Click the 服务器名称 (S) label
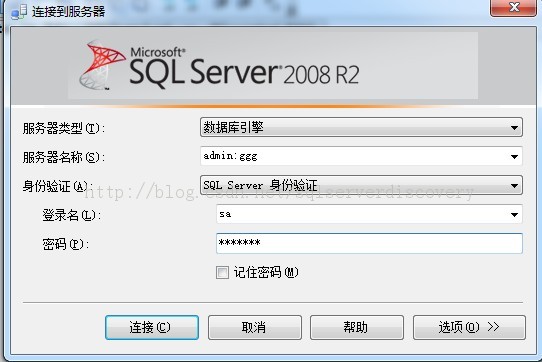Viewport: 542px width, 362px height. (x=64, y=158)
